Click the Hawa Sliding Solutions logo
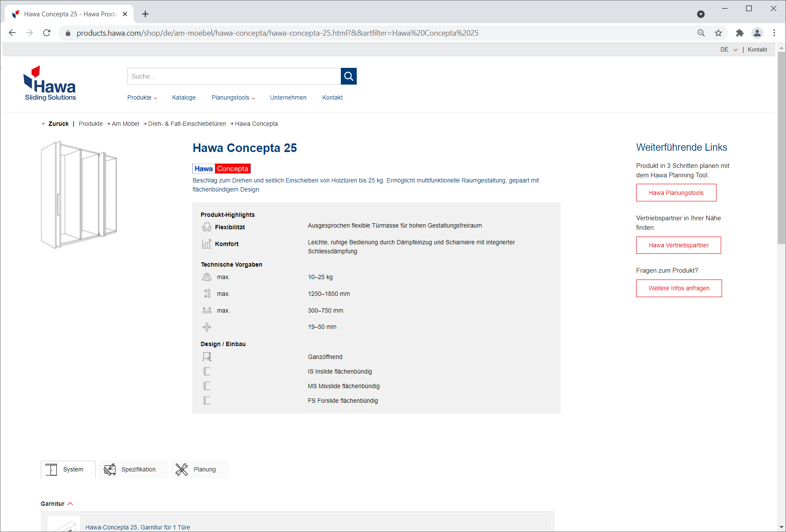 tap(50, 83)
